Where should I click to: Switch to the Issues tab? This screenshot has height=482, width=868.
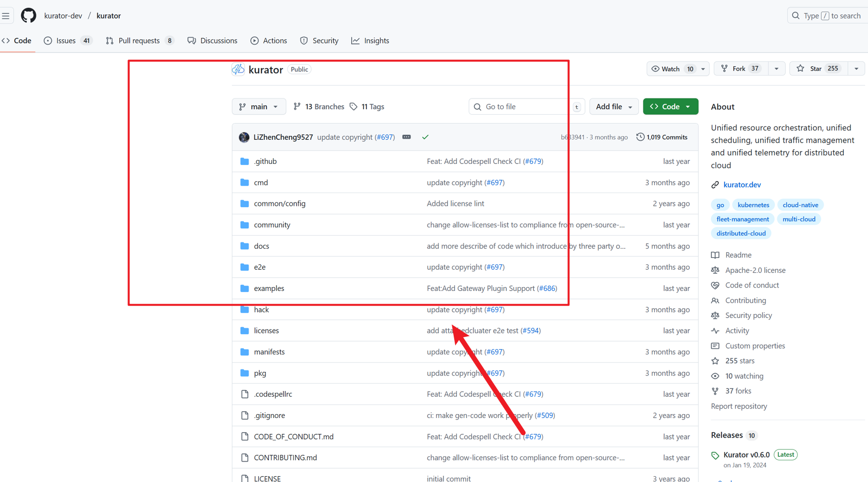tap(68, 41)
